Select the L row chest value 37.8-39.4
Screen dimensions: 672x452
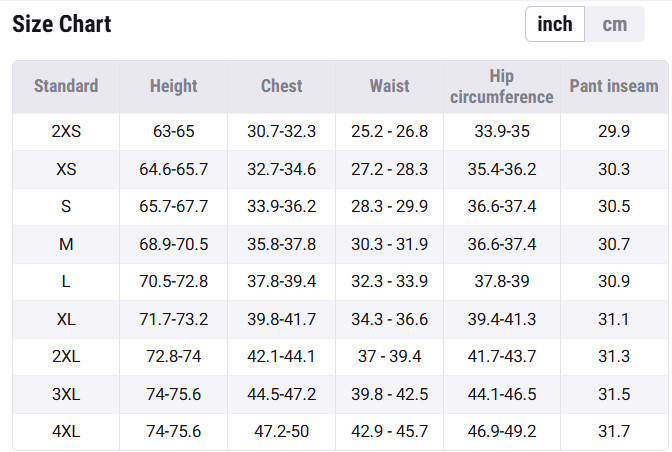click(282, 282)
